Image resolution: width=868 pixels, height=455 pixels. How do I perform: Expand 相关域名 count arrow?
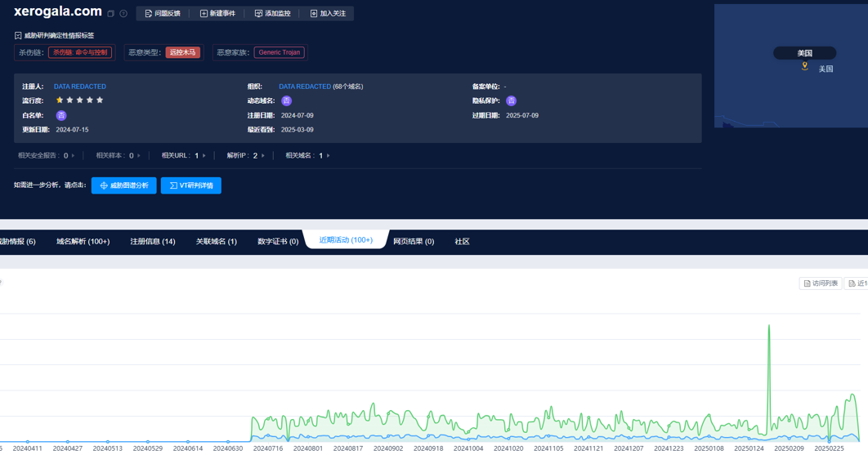coord(329,155)
